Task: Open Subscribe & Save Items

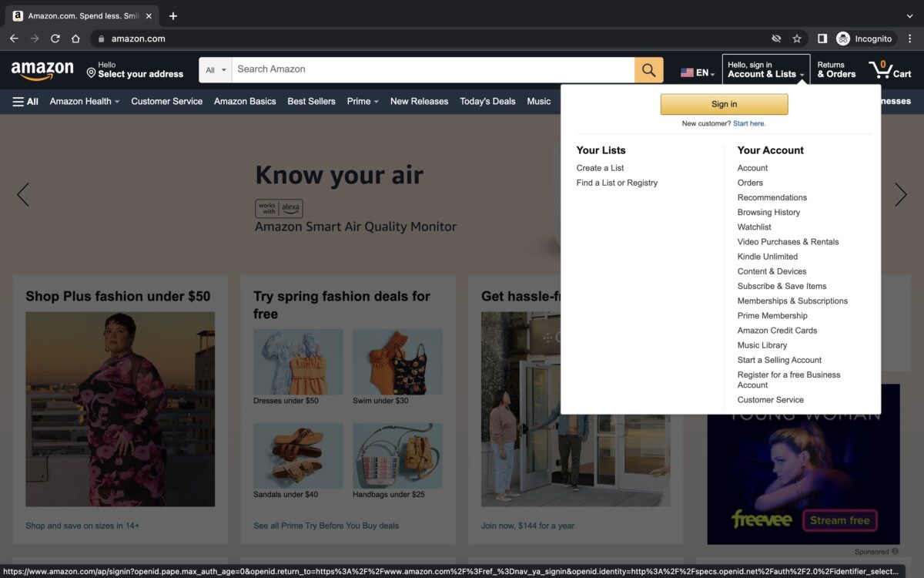Action: (782, 286)
